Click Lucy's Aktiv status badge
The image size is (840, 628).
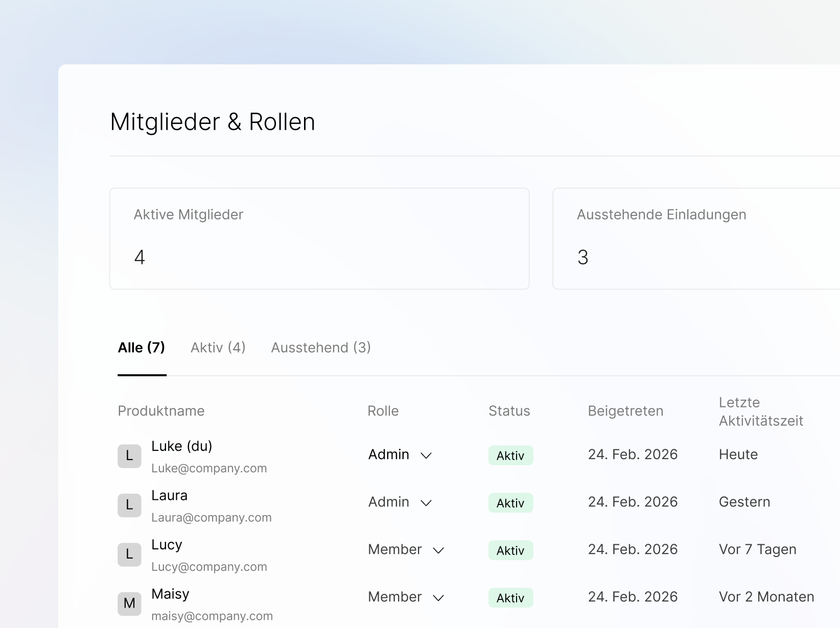click(x=510, y=550)
